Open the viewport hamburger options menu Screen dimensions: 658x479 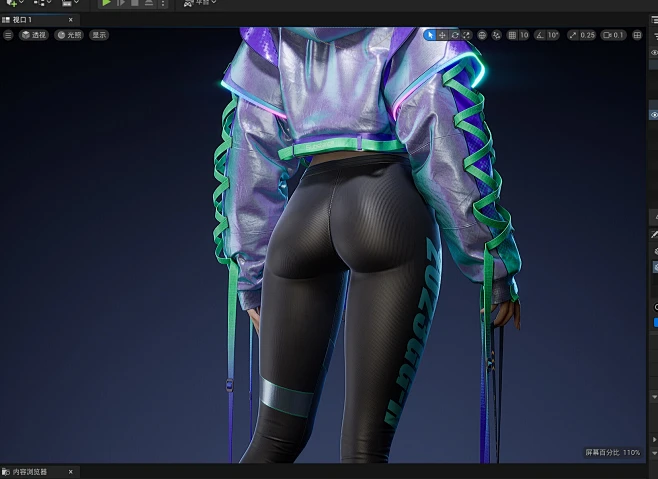coord(8,35)
